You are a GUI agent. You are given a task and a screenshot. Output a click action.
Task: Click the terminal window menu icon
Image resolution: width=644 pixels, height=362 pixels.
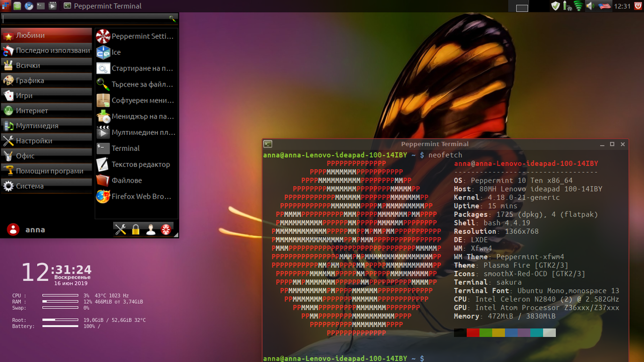(268, 144)
